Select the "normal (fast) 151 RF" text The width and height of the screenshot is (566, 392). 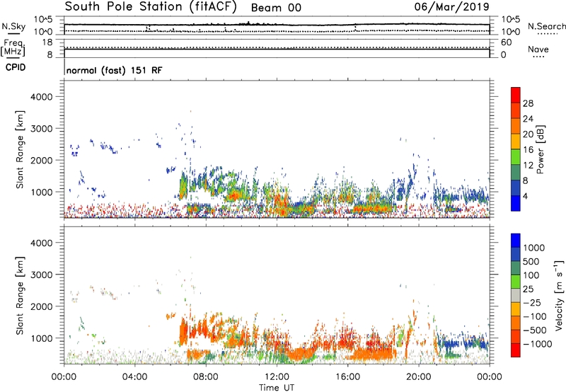click(x=114, y=70)
